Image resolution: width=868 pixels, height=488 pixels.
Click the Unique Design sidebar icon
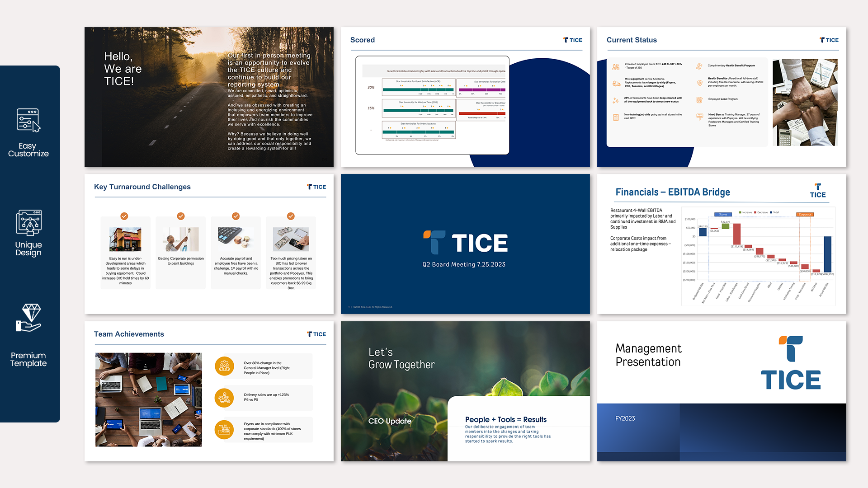[28, 222]
